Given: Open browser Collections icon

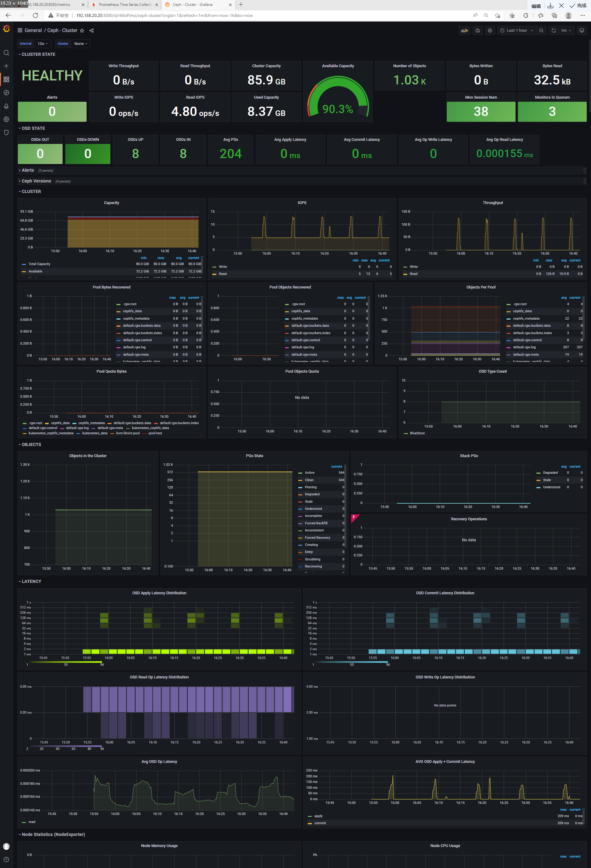Looking at the screenshot, I should [x=554, y=15].
